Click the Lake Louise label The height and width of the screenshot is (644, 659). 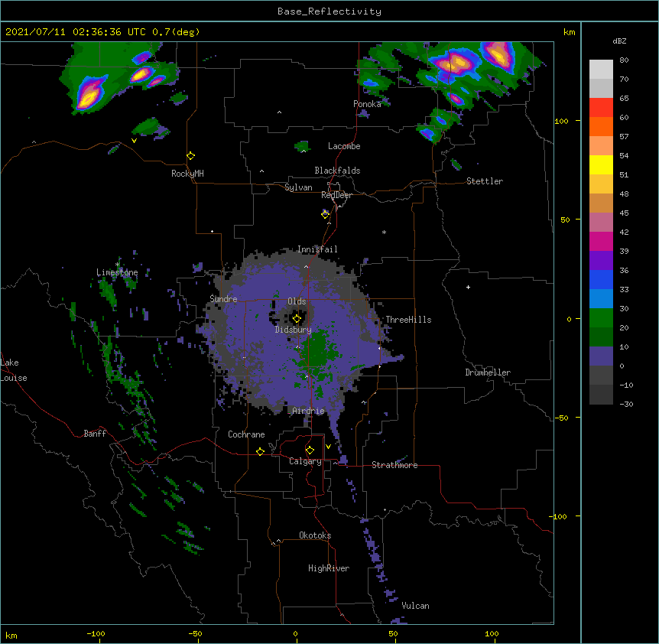(14, 370)
